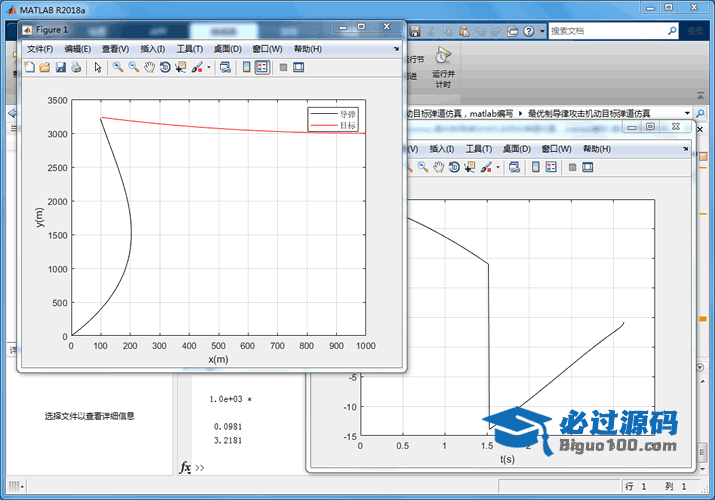Click Save Figure icon in Figure 1
The width and height of the screenshot is (715, 500).
(x=61, y=67)
